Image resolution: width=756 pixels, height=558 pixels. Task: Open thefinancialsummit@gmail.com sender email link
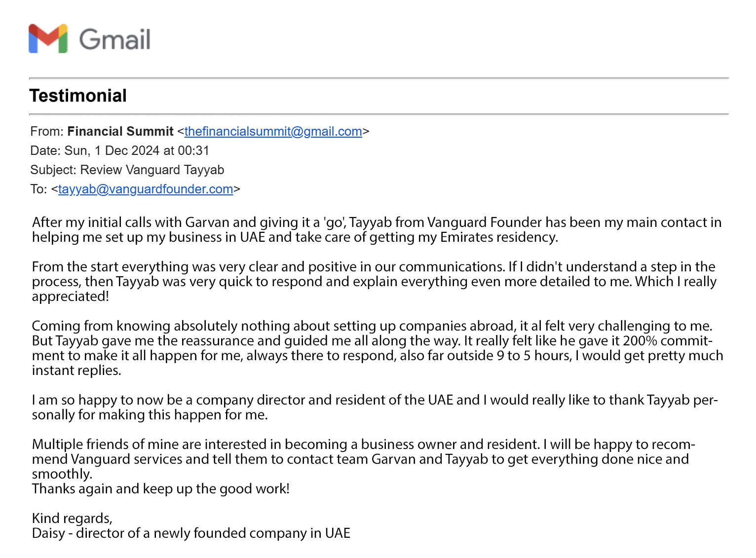point(273,131)
